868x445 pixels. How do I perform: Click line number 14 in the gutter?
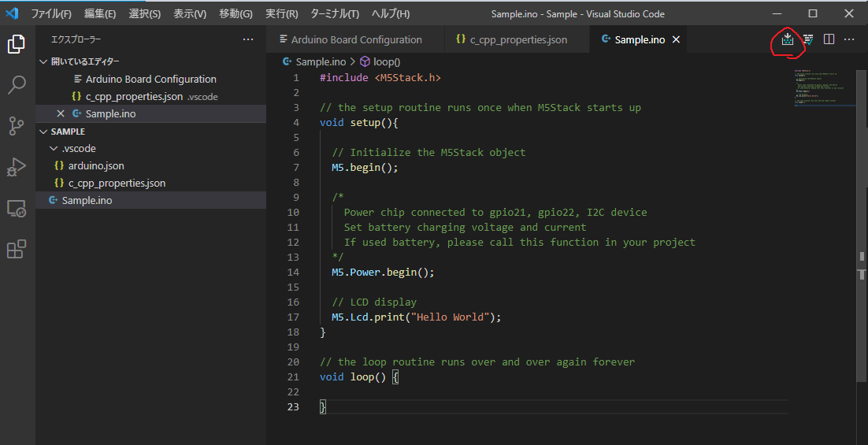293,272
